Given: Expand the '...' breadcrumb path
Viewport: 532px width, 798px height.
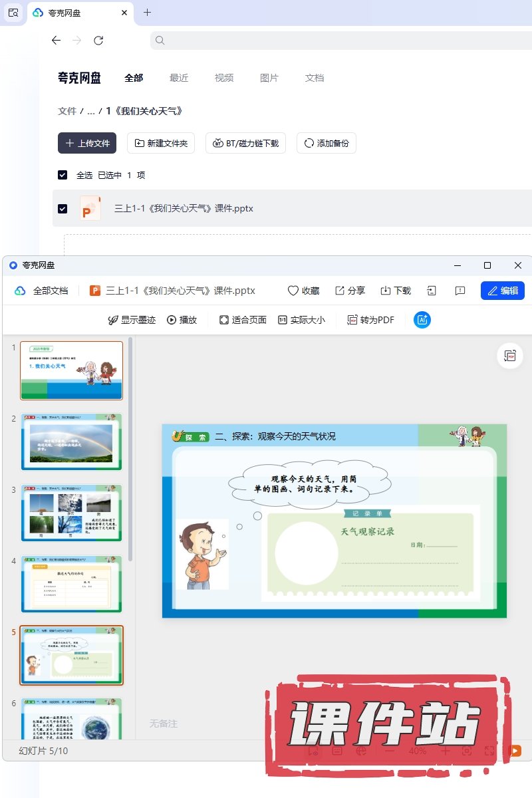Looking at the screenshot, I should [91, 111].
